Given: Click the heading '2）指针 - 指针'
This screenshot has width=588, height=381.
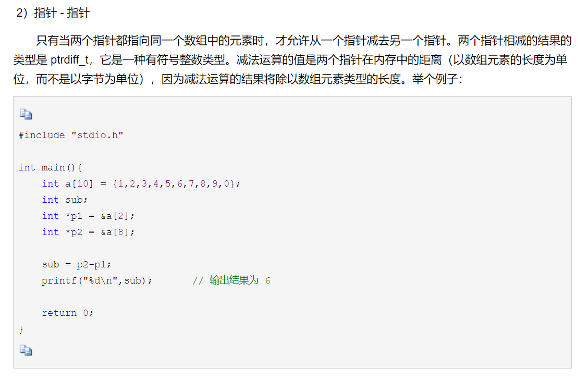Looking at the screenshot, I should pos(53,13).
